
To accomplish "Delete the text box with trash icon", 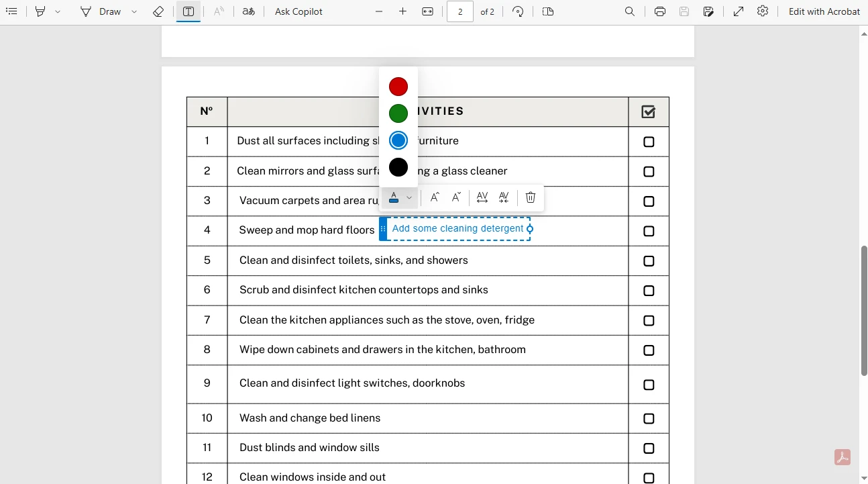I will point(531,197).
